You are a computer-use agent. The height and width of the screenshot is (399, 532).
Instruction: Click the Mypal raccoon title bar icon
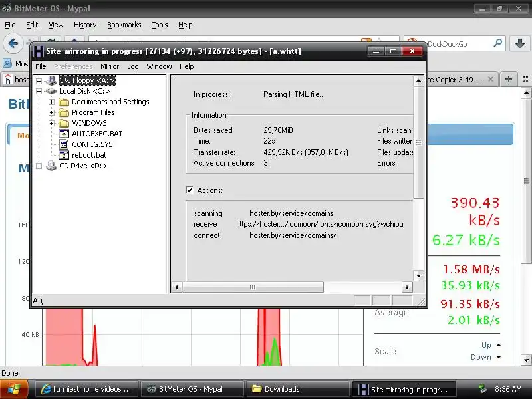[7, 9]
